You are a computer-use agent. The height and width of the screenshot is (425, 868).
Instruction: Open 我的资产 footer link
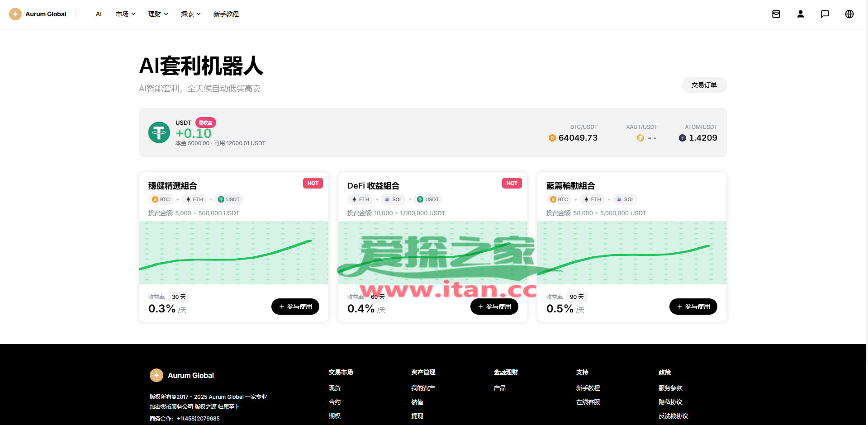423,388
